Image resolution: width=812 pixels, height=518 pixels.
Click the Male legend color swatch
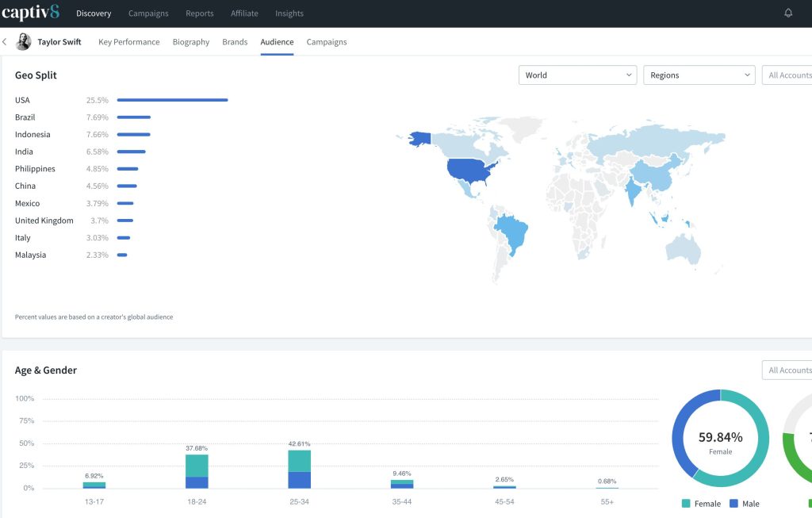[x=733, y=504]
